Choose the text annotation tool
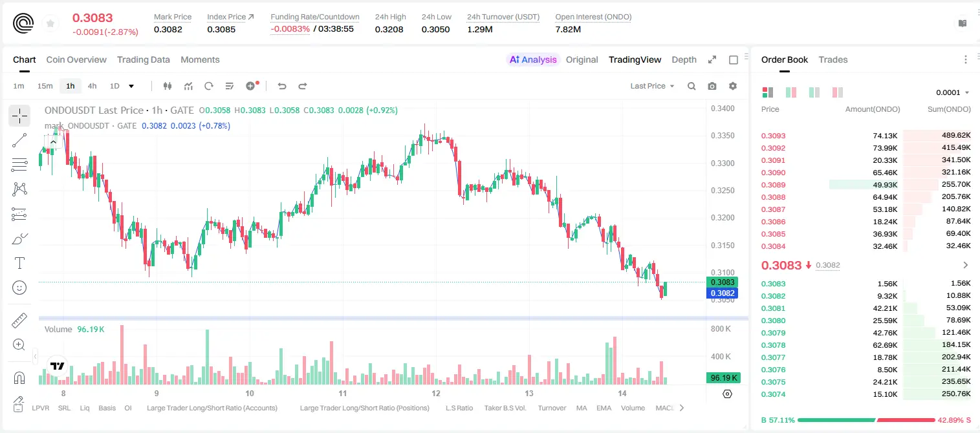The width and height of the screenshot is (980, 433). click(x=19, y=263)
